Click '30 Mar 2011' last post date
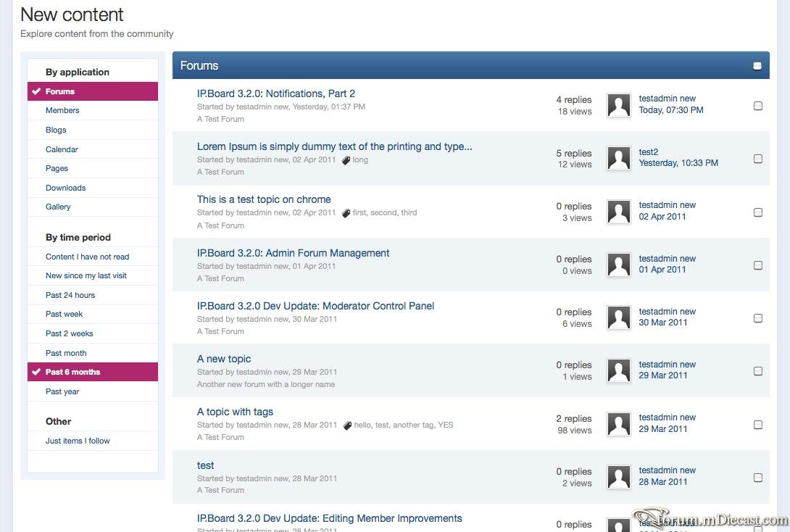The height and width of the screenshot is (532, 790). [663, 323]
